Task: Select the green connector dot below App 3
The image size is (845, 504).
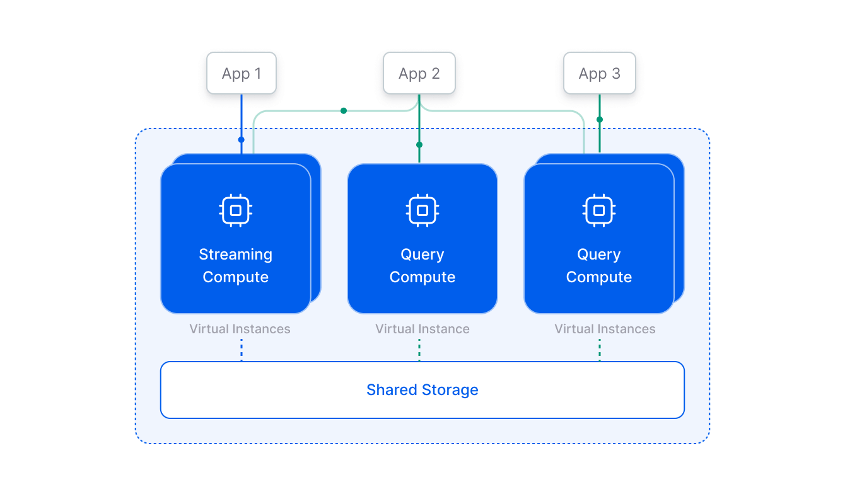Action: pos(600,120)
